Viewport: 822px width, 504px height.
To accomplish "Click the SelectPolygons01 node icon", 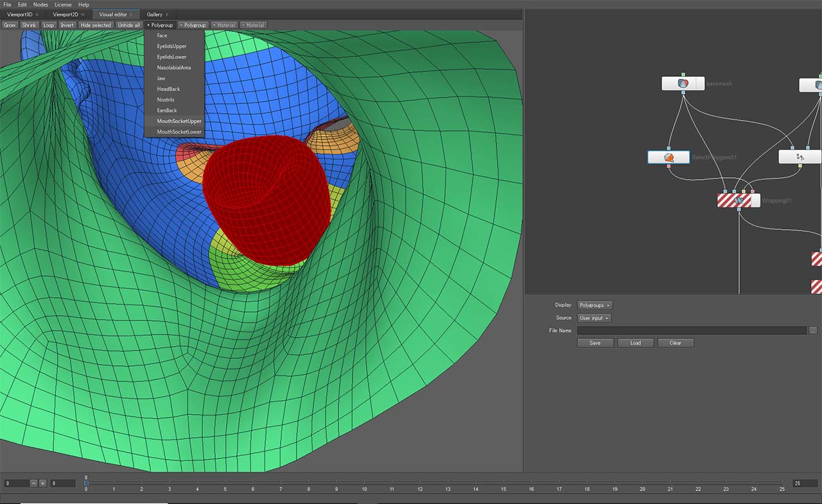I will pos(669,157).
